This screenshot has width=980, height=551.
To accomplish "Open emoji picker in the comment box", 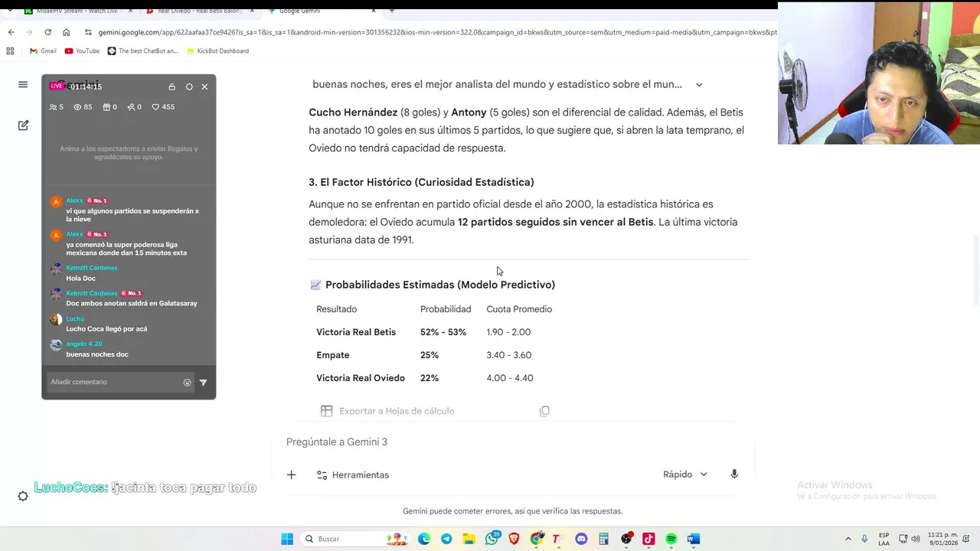I will coord(187,382).
